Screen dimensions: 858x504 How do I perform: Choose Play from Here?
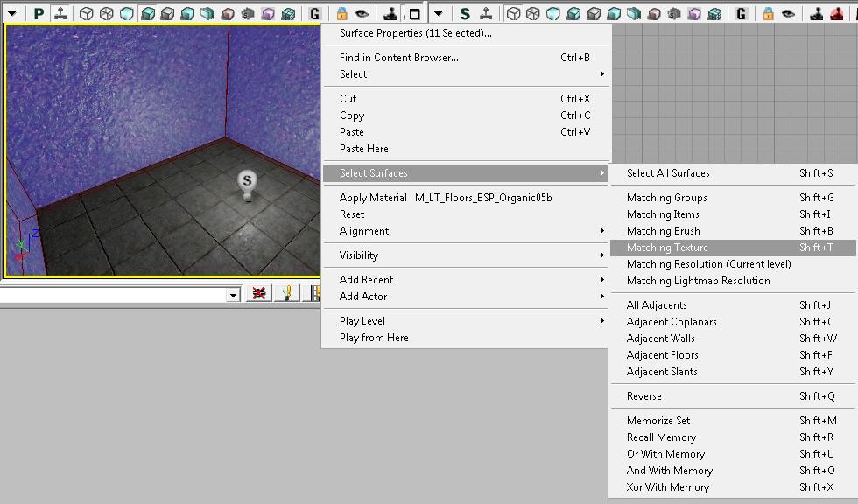coord(466,338)
